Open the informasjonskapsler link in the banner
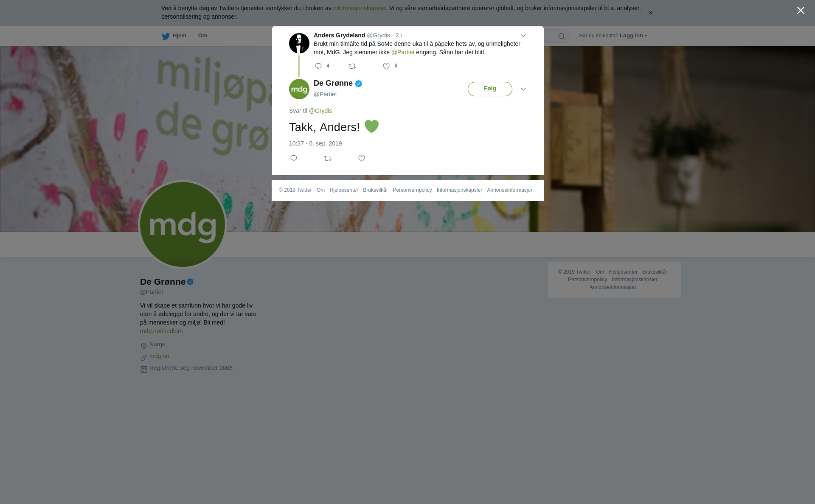 coord(359,8)
